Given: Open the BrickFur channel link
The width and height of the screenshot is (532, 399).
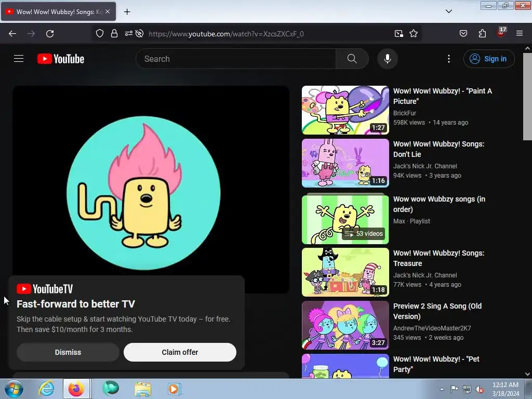Looking at the screenshot, I should point(404,113).
